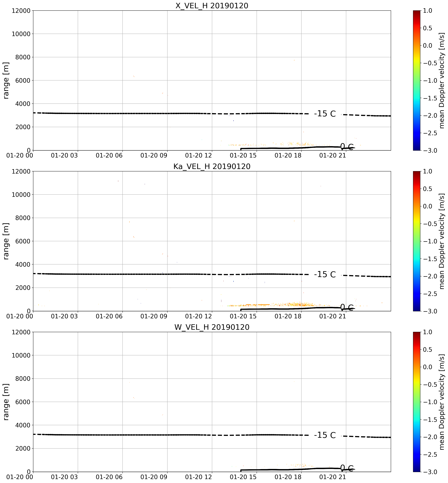Click the 12000 y-tick label of the X_VEL_H plot
This screenshot has height=483, width=448.
pos(21,11)
